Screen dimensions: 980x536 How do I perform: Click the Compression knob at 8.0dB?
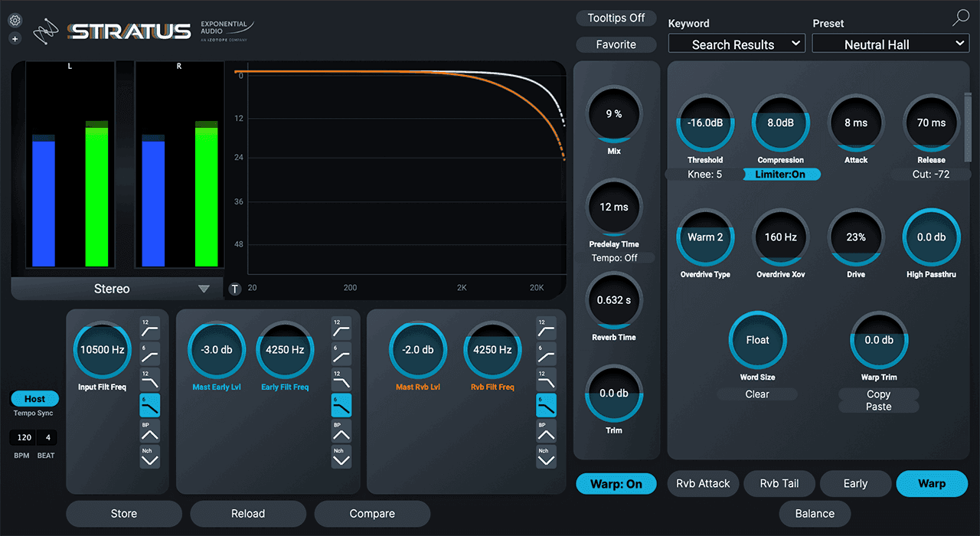[781, 123]
